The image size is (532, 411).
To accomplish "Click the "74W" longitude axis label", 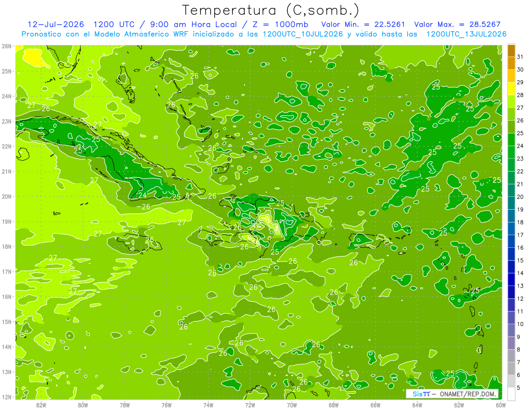I will pos(208,405).
